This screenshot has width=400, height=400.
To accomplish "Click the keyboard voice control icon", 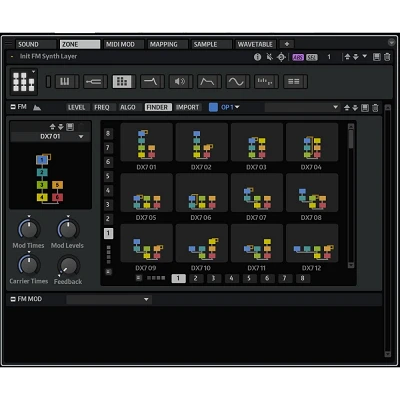I will click(67, 81).
